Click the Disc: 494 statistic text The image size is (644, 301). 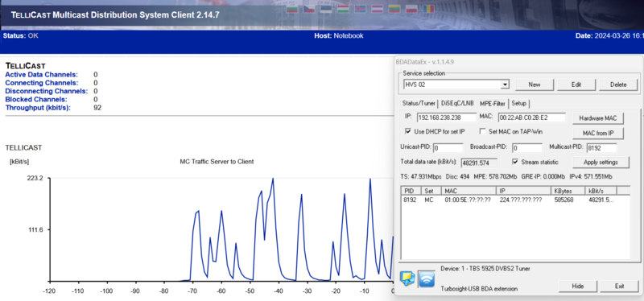[457, 176]
